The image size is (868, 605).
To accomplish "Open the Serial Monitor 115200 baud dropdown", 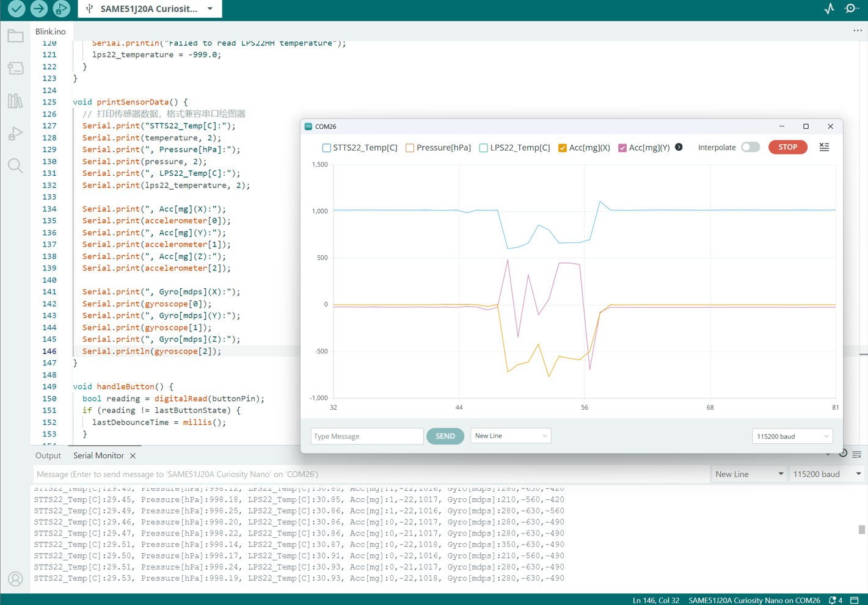I will tap(826, 474).
